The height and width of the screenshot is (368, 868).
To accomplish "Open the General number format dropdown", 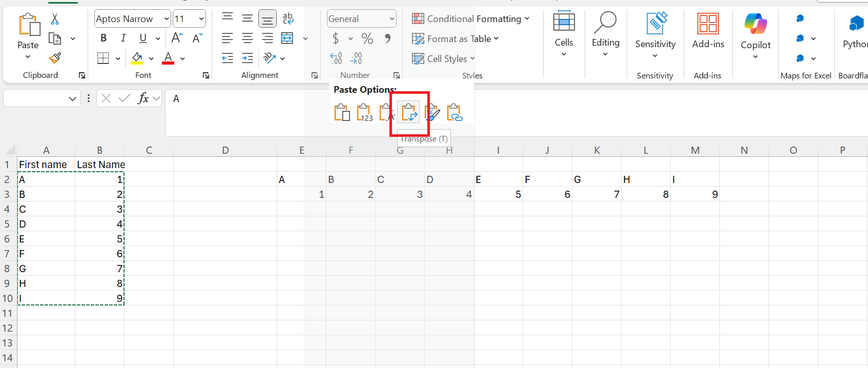I will click(392, 19).
